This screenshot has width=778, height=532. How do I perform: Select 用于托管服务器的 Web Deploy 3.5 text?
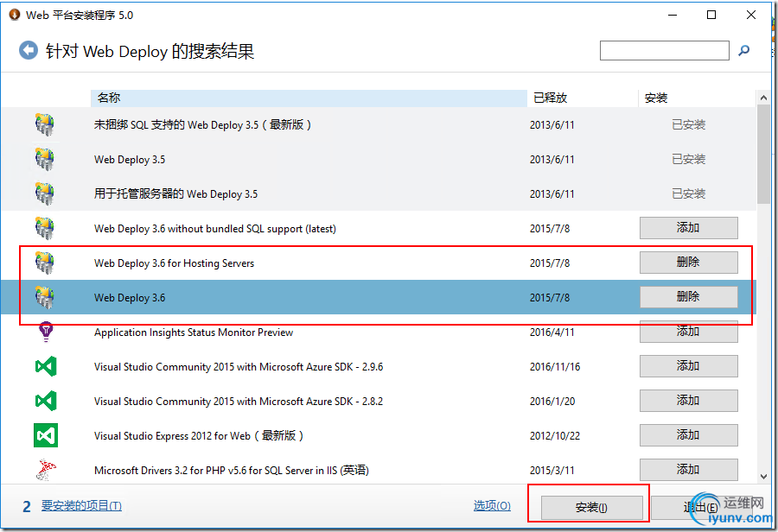175,193
